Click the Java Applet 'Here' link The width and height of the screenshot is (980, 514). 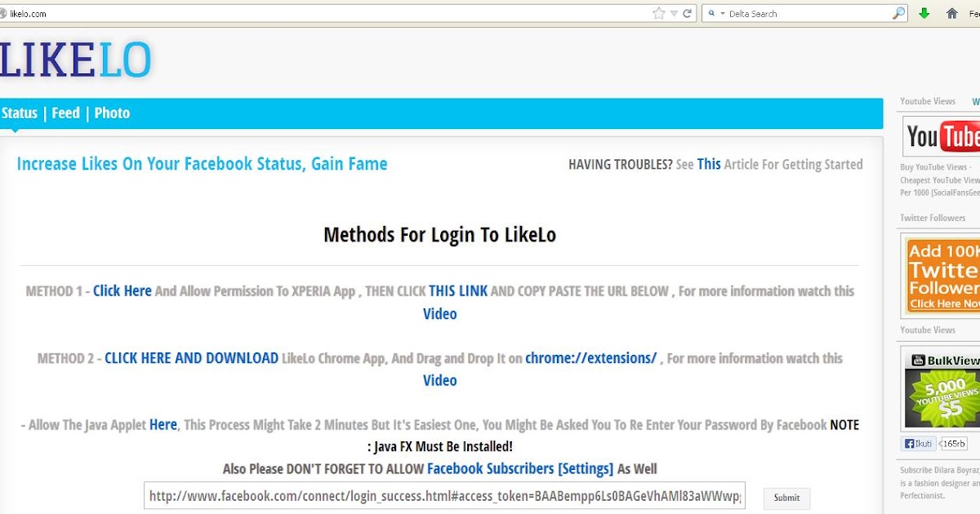[163, 425]
